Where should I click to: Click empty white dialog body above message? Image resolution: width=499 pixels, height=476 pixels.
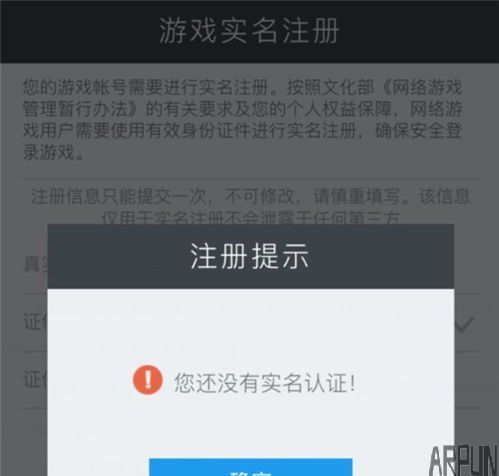tap(251, 325)
